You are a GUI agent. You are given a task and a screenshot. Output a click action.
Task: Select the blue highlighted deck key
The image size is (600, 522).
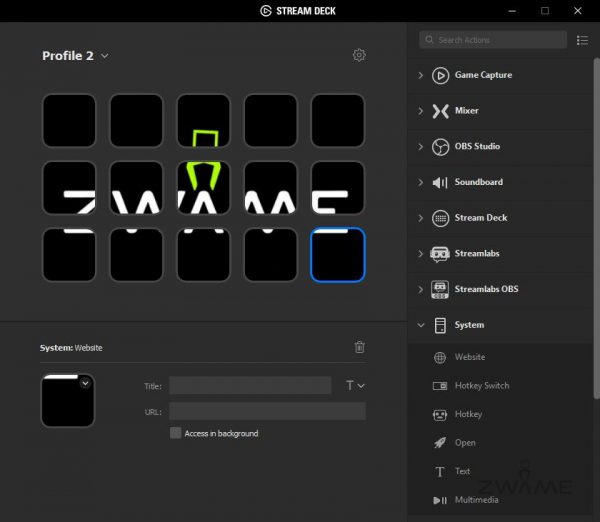338,255
